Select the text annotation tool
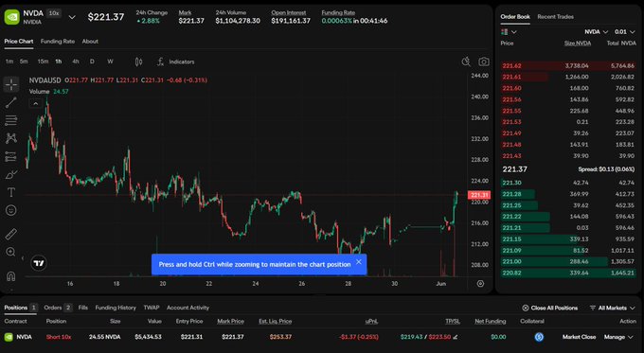 (11, 192)
